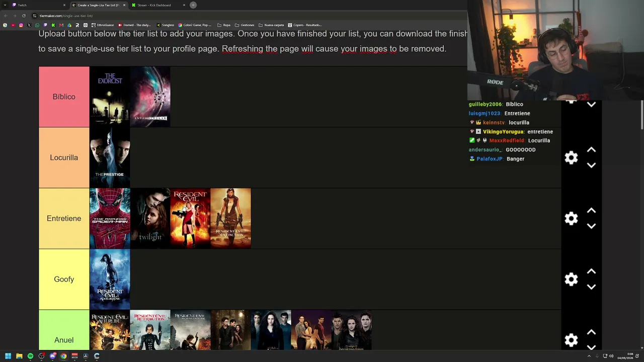Open the Twitch icon in bookmarks bar
This screenshot has width=644, height=362.
(x=45, y=25)
